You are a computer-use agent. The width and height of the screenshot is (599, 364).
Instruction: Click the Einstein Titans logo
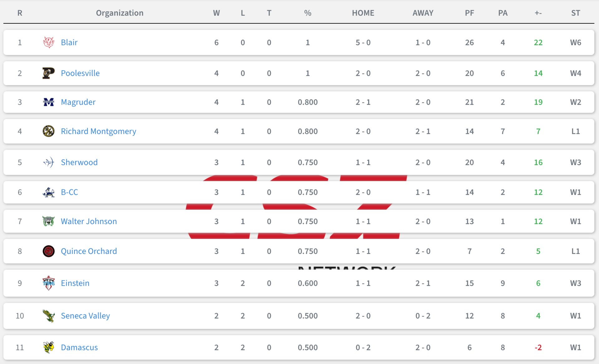[49, 283]
